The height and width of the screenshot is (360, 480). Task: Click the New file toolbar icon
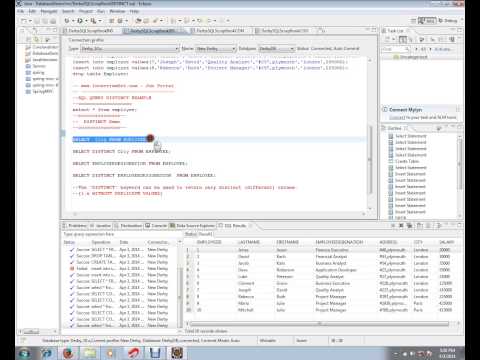(x=24, y=21)
